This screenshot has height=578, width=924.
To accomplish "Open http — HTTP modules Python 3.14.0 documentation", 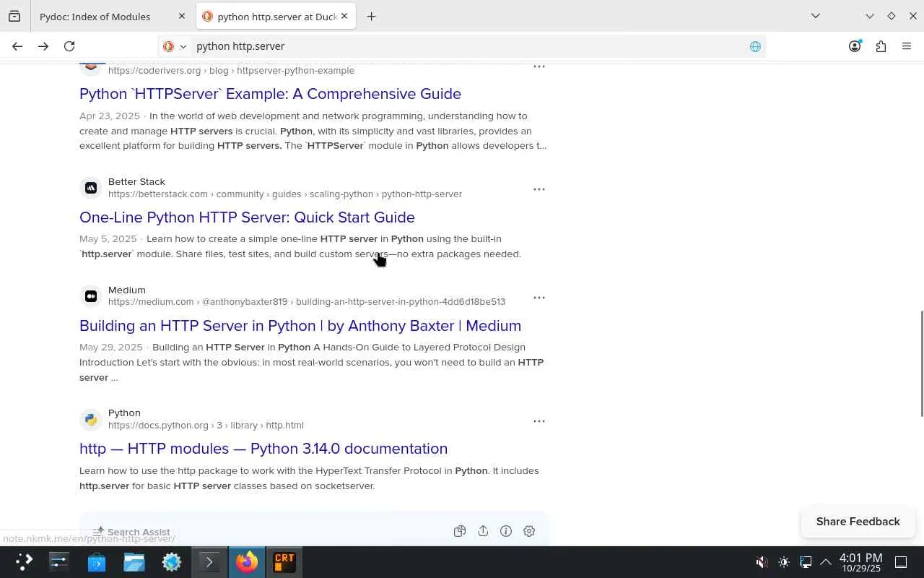I will point(263,449).
